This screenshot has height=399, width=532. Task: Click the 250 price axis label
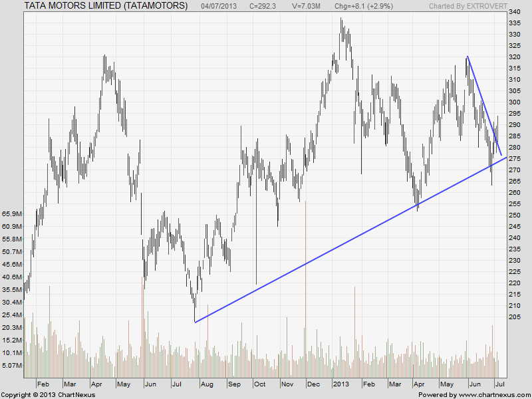514,215
